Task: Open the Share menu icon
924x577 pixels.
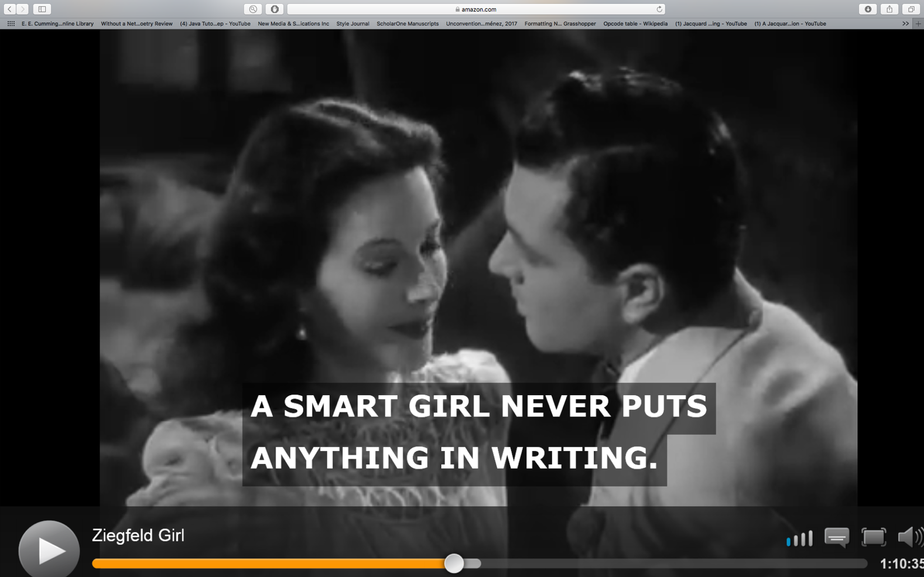Action: pyautogui.click(x=889, y=9)
